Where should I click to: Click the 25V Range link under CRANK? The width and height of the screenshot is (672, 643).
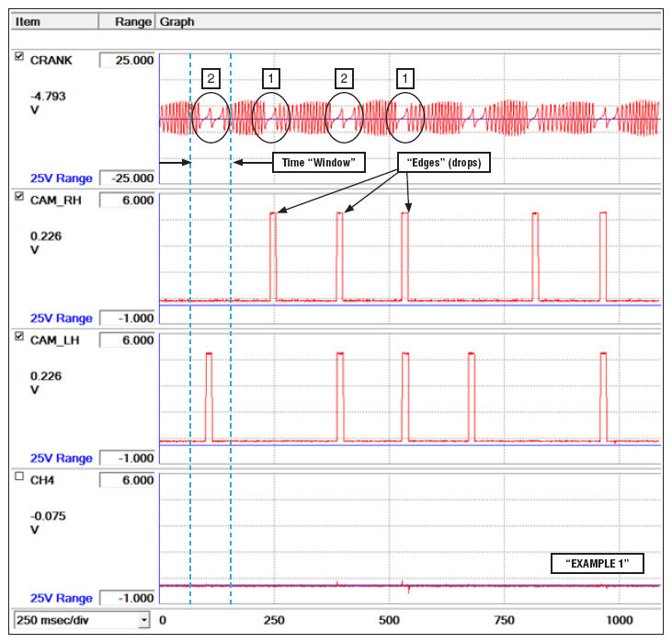62,178
